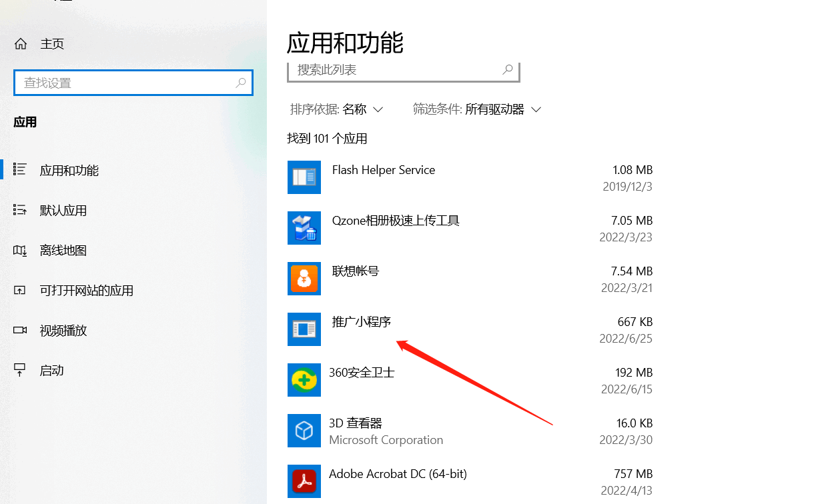This screenshot has height=504, width=818.
Task: Open 离线地图 settings page
Action: (63, 251)
